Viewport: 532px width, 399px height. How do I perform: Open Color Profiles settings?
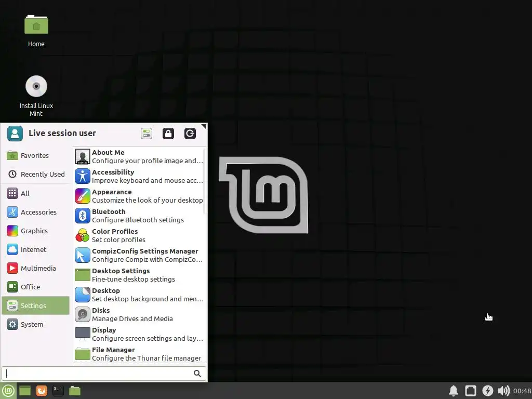[x=139, y=235]
